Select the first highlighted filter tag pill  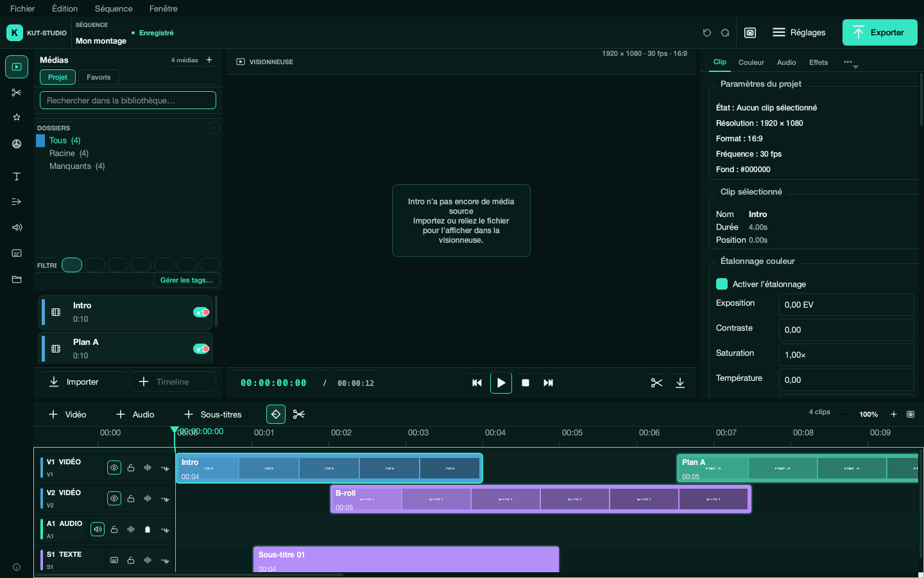tap(72, 265)
